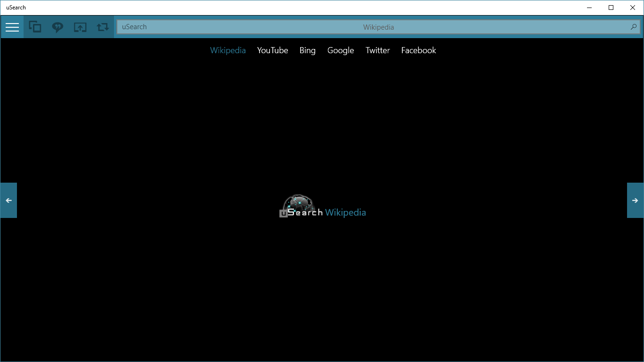
Task: Switch to the Twitter tab
Action: pyautogui.click(x=378, y=50)
